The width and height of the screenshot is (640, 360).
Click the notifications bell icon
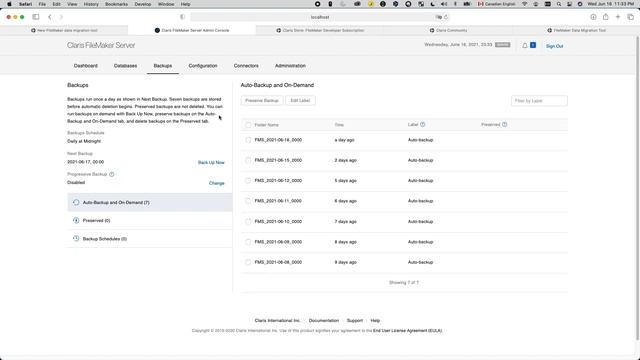pos(525,45)
